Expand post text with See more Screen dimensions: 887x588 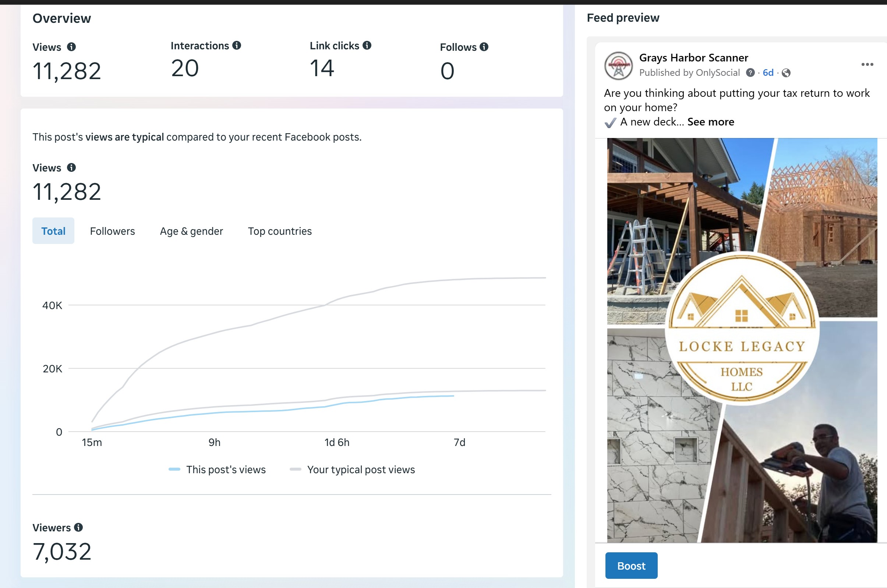[710, 122]
